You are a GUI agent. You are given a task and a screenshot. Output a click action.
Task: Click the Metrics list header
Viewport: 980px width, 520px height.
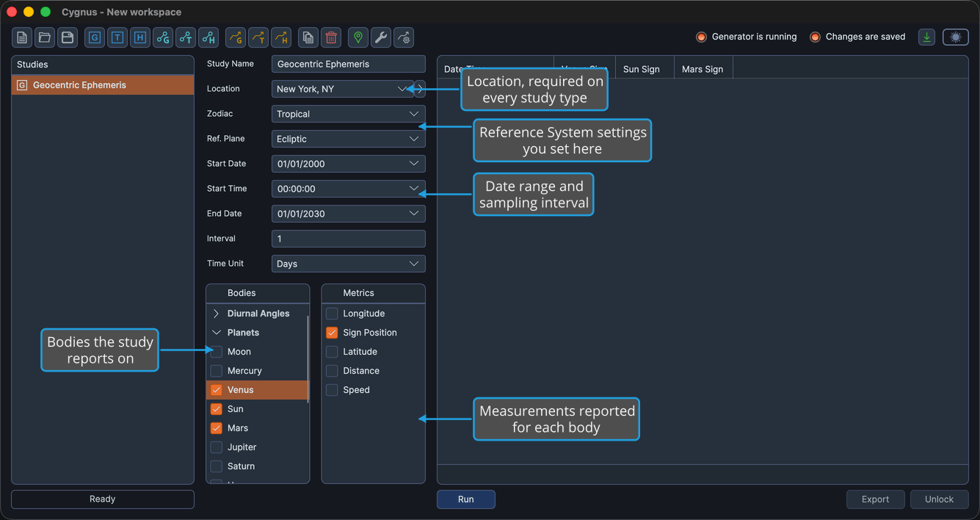coord(373,293)
